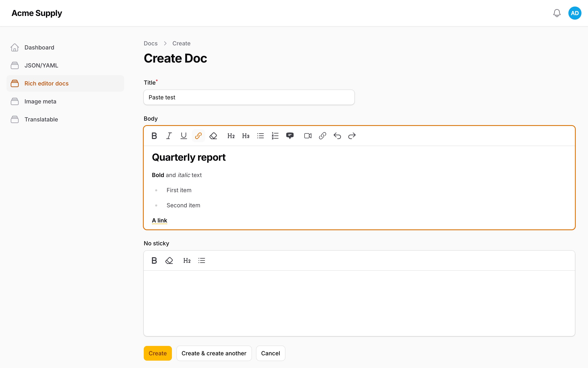Go to Dashboard in sidebar
The width and height of the screenshot is (588, 368).
point(65,47)
